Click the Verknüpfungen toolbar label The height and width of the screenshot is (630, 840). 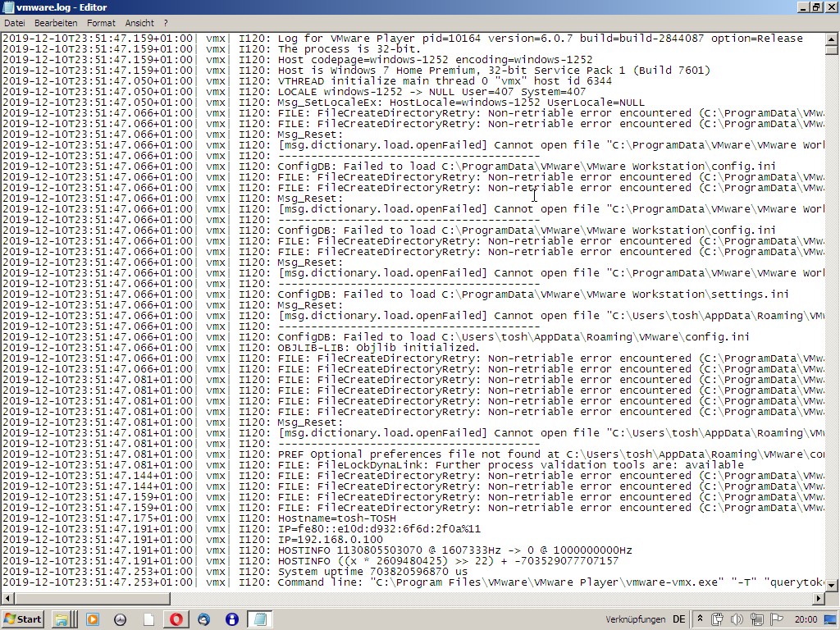click(x=636, y=619)
